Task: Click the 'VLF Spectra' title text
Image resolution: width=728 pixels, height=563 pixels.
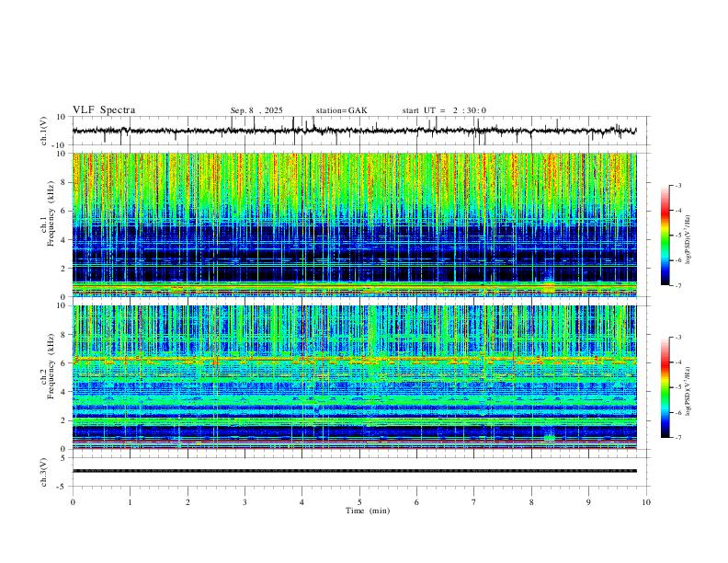Action: [x=104, y=110]
